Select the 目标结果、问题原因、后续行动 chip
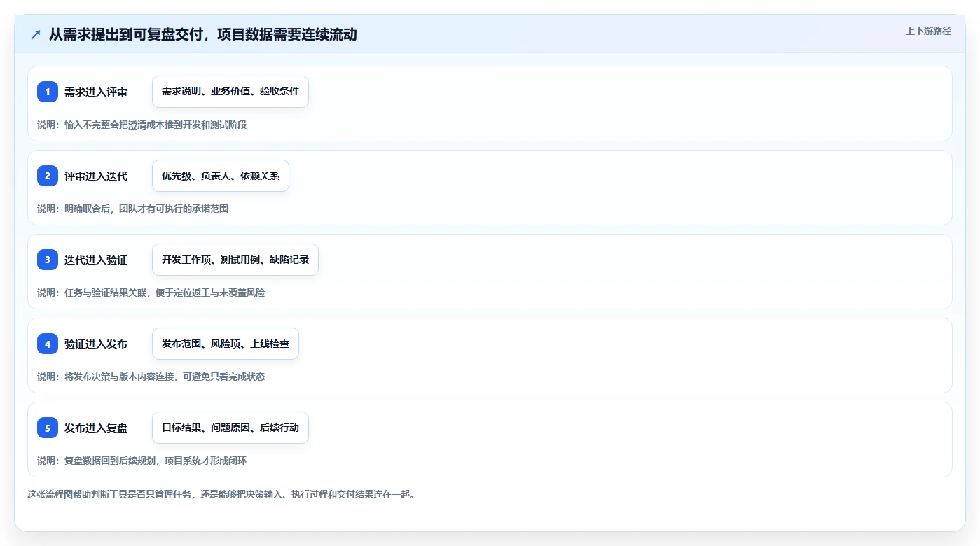 230,428
